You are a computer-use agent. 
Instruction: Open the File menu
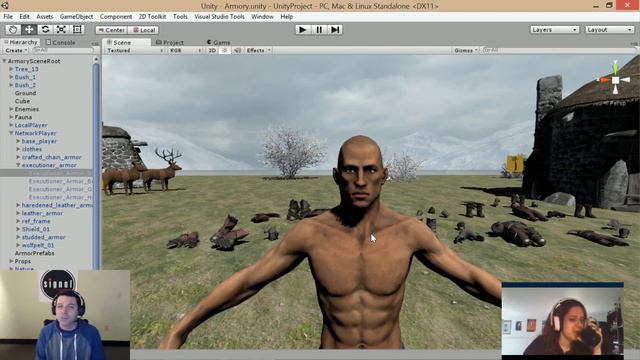pyautogui.click(x=8, y=17)
